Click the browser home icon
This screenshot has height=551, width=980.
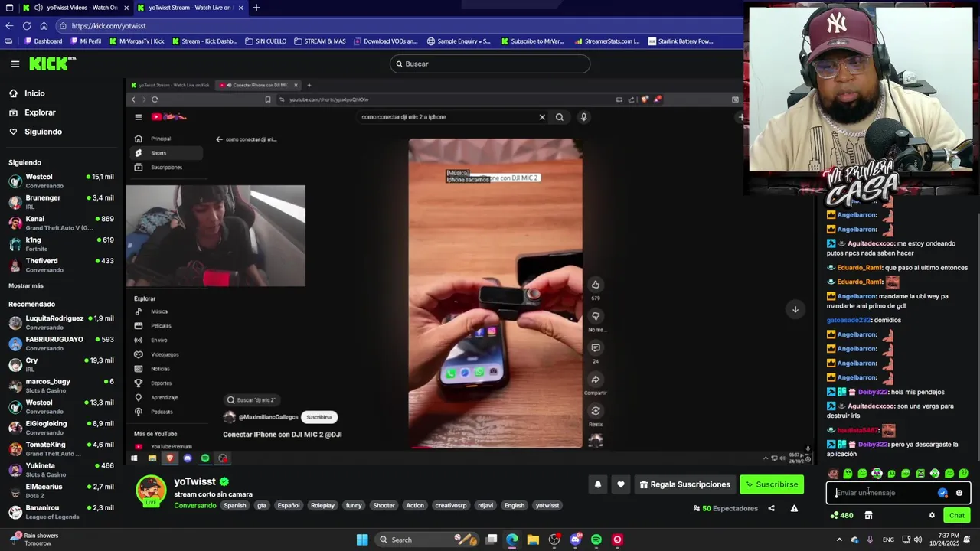(44, 26)
